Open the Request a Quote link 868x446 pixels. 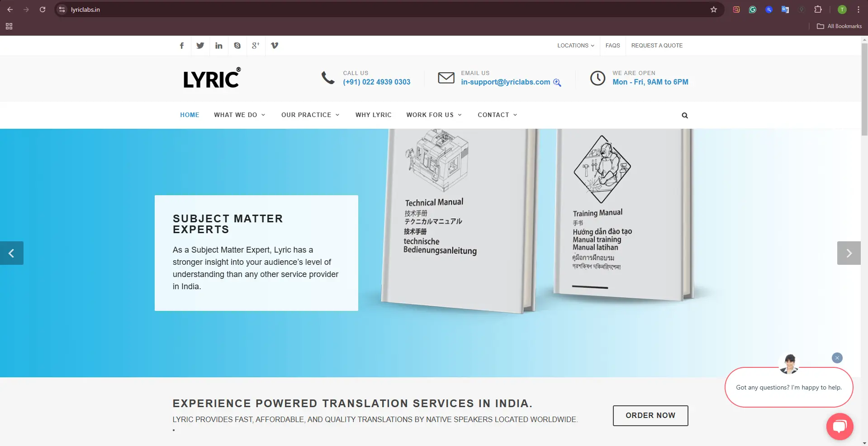click(657, 46)
